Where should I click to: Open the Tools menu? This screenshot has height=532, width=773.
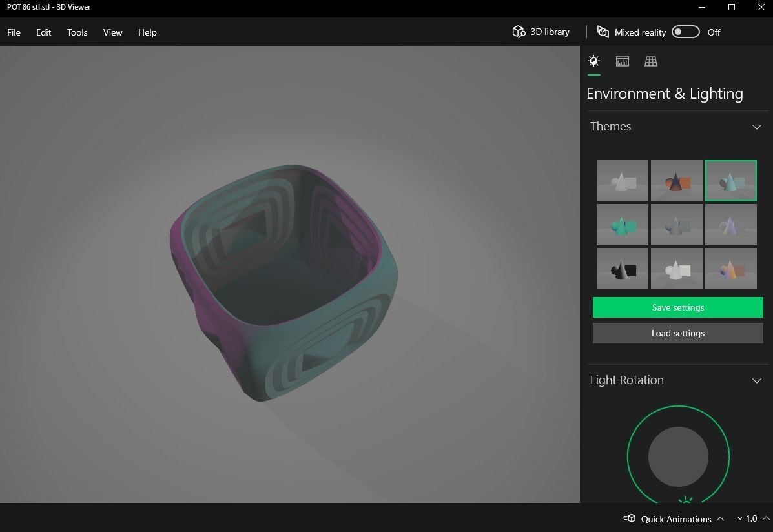tap(77, 32)
